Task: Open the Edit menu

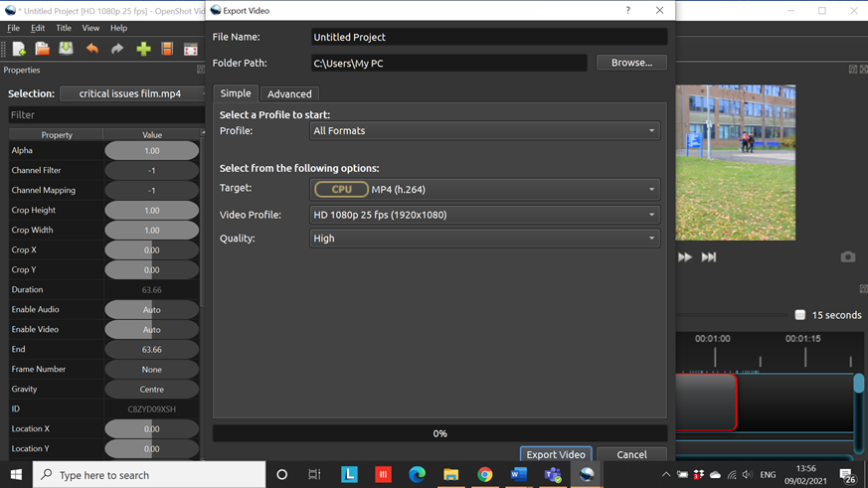Action: pos(38,28)
